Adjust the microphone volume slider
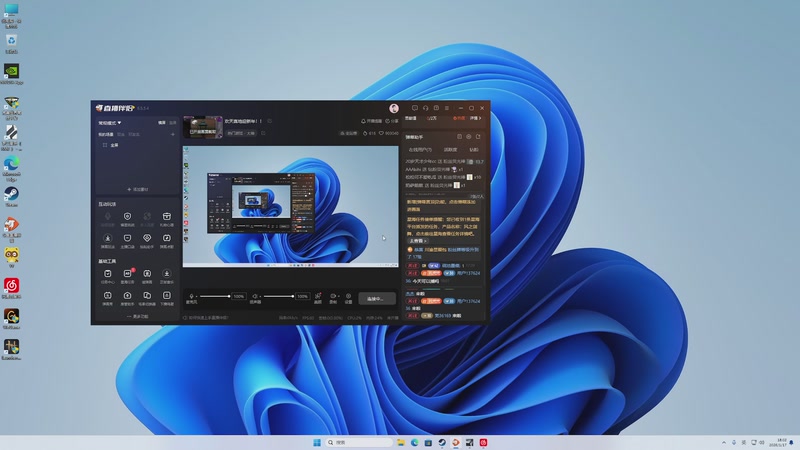The width and height of the screenshot is (800, 450). [x=215, y=296]
